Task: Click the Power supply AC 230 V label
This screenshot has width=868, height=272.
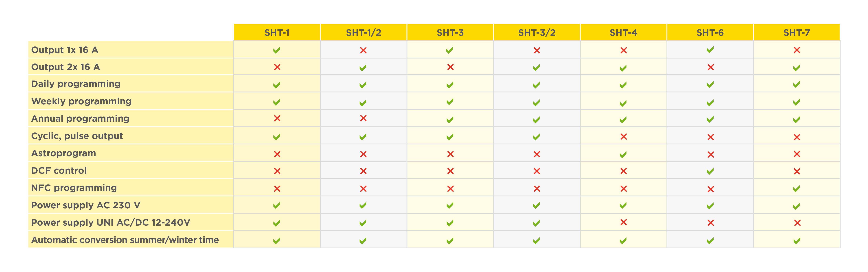Action: [86, 205]
